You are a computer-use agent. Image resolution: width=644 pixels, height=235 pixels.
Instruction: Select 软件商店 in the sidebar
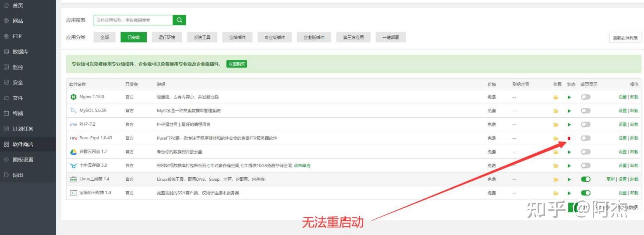(23, 144)
